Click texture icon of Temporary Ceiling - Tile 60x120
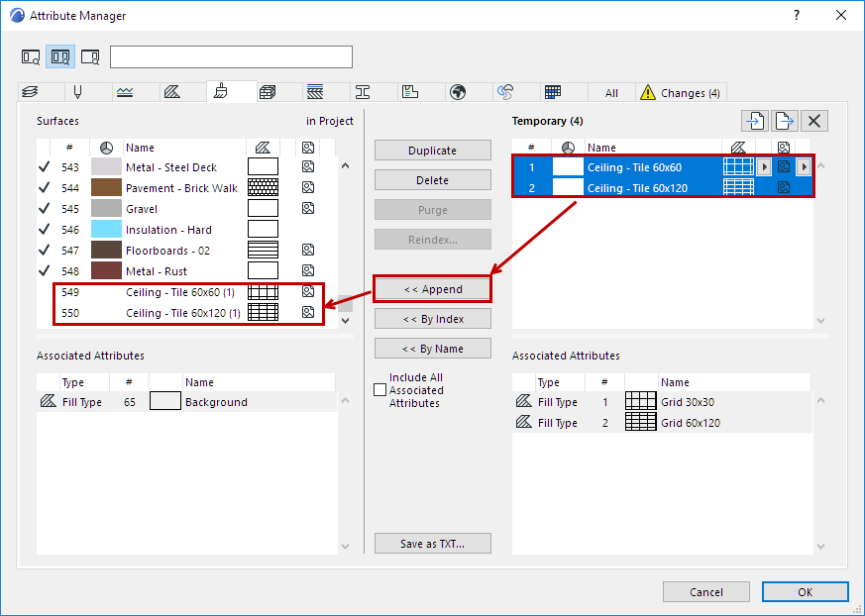This screenshot has height=616, width=865. [784, 188]
